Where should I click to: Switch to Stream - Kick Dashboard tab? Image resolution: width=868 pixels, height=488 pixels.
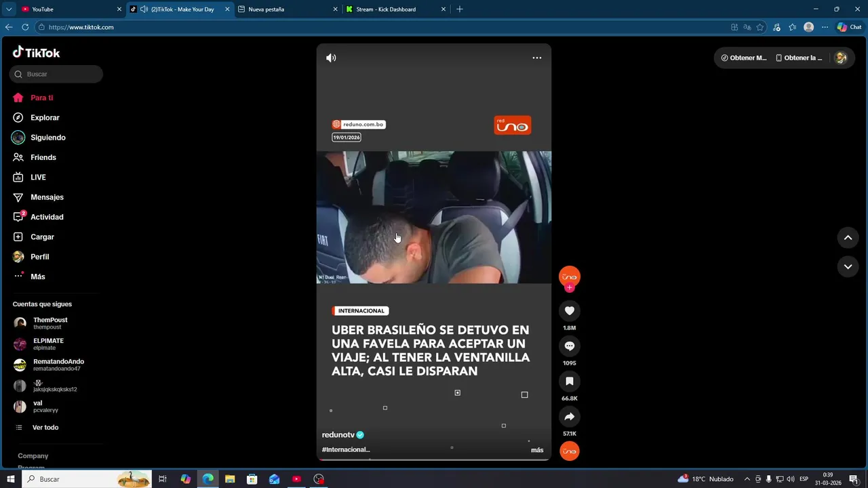click(395, 9)
